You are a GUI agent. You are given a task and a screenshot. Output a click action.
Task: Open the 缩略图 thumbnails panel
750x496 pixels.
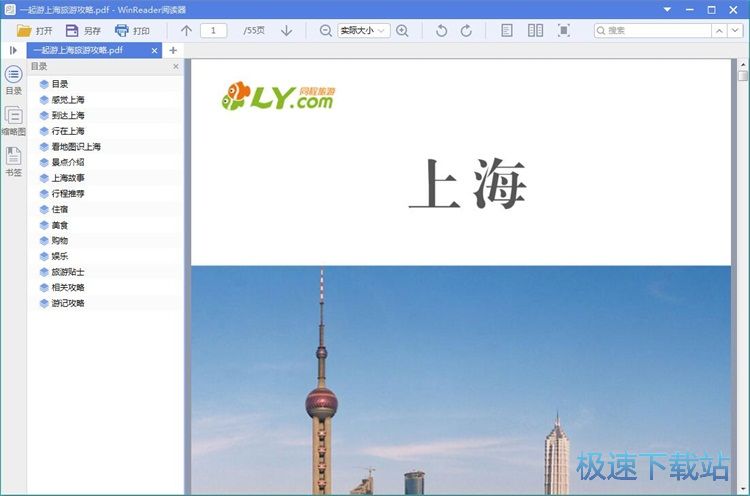click(x=13, y=121)
